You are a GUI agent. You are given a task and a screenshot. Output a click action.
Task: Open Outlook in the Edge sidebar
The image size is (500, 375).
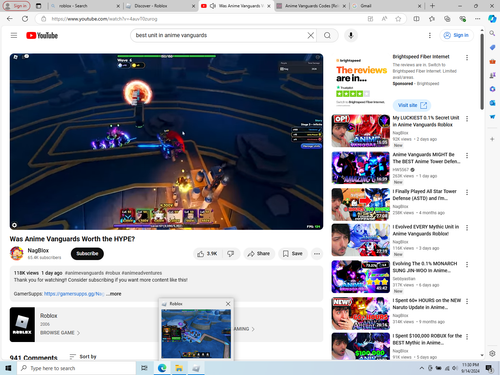(x=492, y=103)
